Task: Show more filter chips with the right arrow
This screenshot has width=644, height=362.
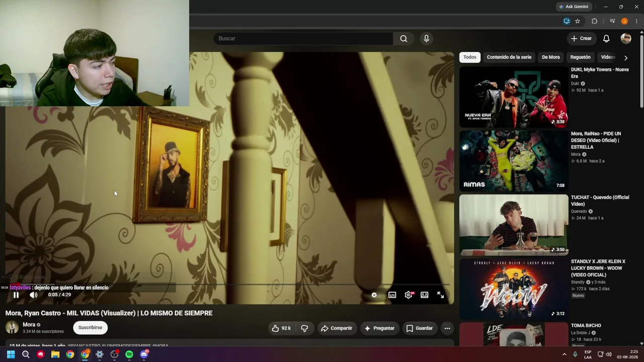Action: [x=626, y=58]
